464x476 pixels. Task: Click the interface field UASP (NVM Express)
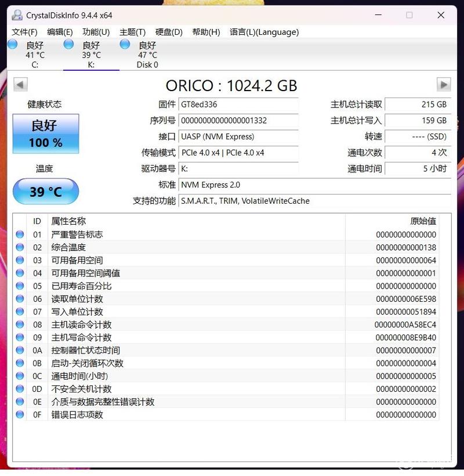[x=238, y=136]
